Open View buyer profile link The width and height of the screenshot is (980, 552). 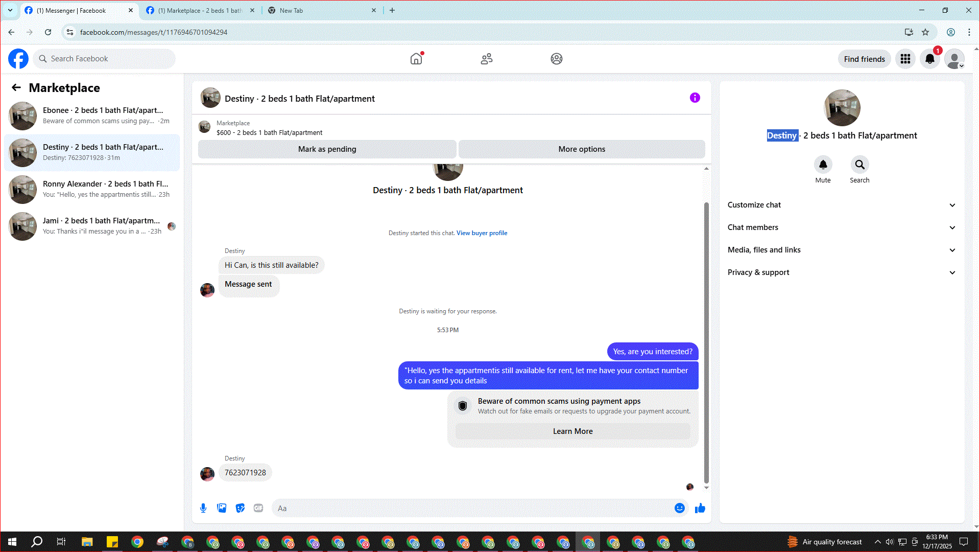tap(482, 233)
